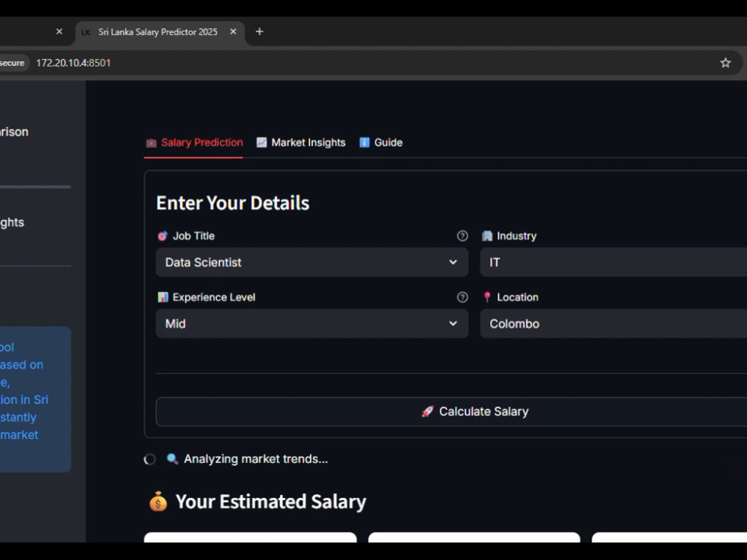747x560 pixels.
Task: Click the Experience Level dropdown chevron
Action: pyautogui.click(x=453, y=323)
